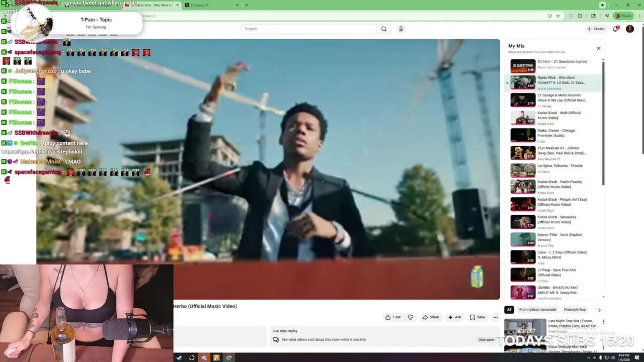Like the video with the thumbs-up 1.8M button
This screenshot has height=362, width=644.
pyautogui.click(x=393, y=317)
